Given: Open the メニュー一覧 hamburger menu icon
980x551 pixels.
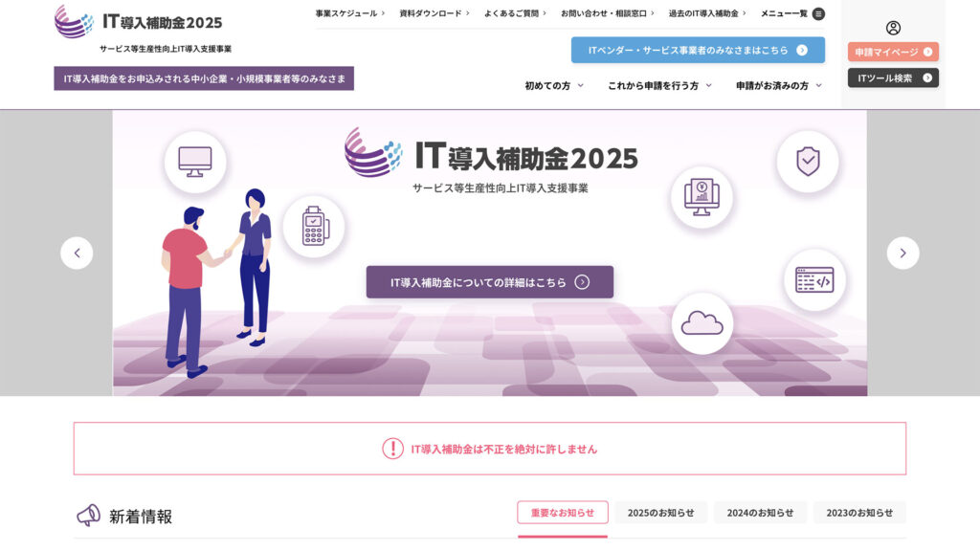Looking at the screenshot, I should [x=818, y=13].
